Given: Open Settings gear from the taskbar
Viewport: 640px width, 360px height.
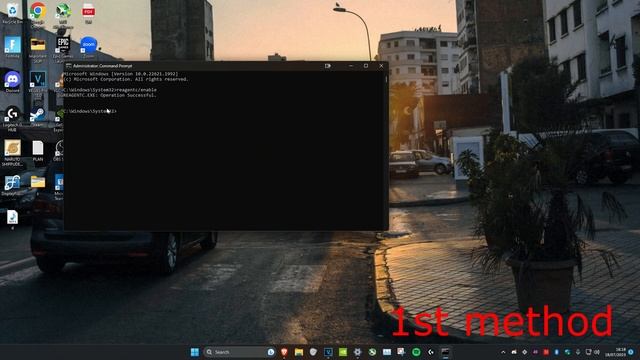Looking at the screenshot, I should tap(358, 352).
